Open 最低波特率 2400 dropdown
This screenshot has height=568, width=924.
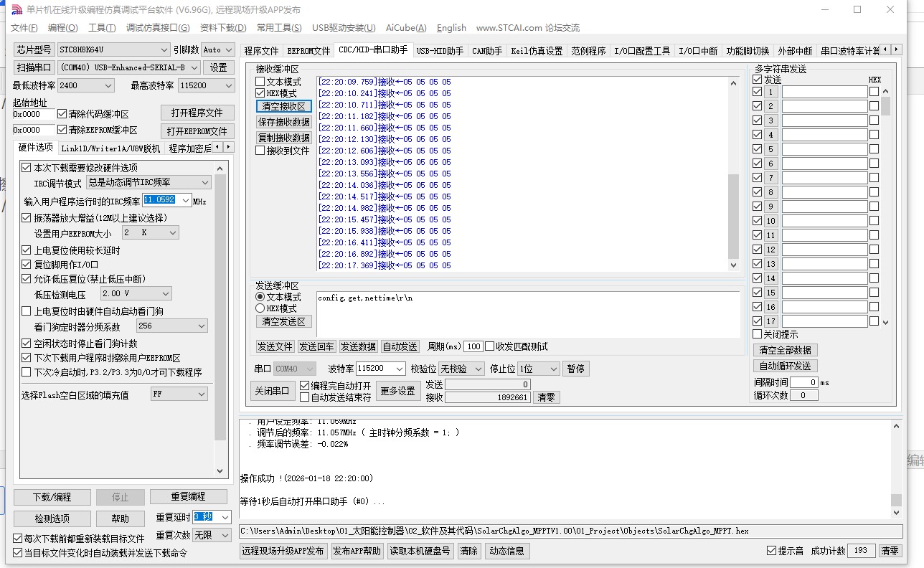coord(85,85)
